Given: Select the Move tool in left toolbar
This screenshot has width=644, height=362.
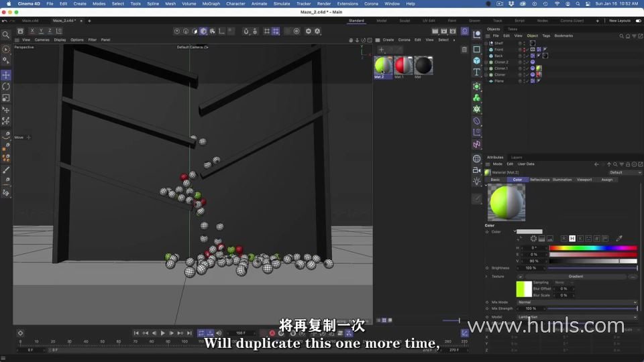Looking at the screenshot, I should point(6,75).
